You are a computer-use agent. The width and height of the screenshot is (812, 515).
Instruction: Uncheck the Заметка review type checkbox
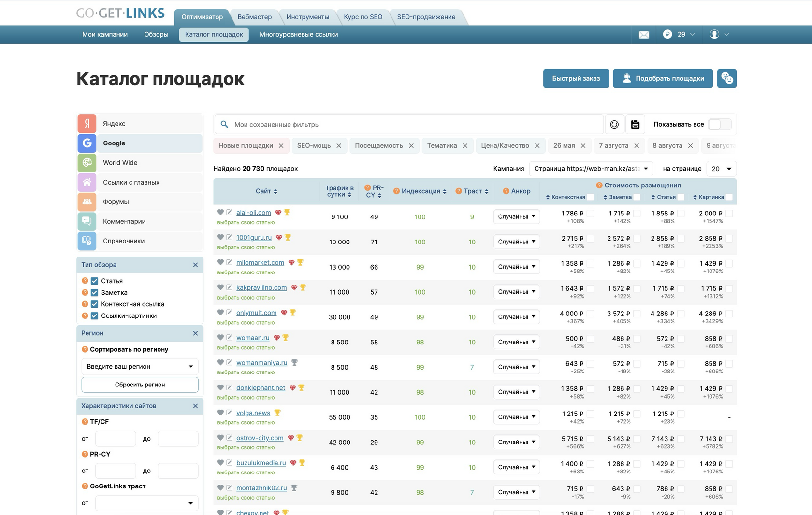pos(95,292)
